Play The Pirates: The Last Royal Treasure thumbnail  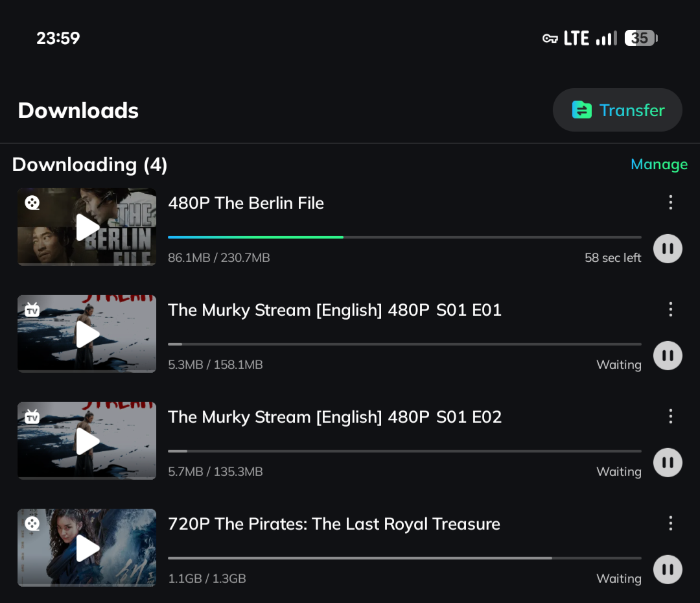(x=87, y=548)
